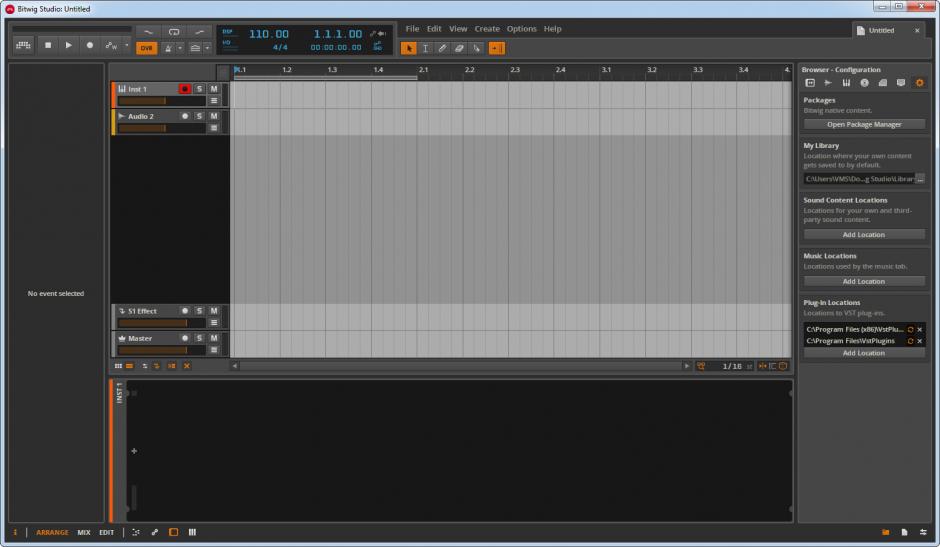
Task: Open the metronome settings dropdown arrow
Action: pyautogui.click(x=180, y=48)
